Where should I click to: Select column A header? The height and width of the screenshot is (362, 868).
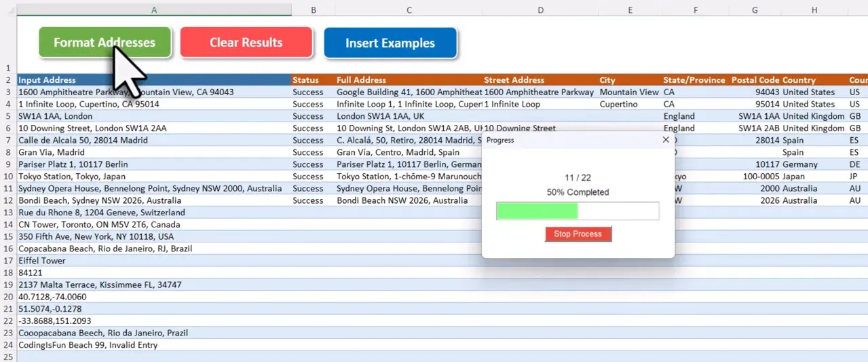click(x=154, y=10)
